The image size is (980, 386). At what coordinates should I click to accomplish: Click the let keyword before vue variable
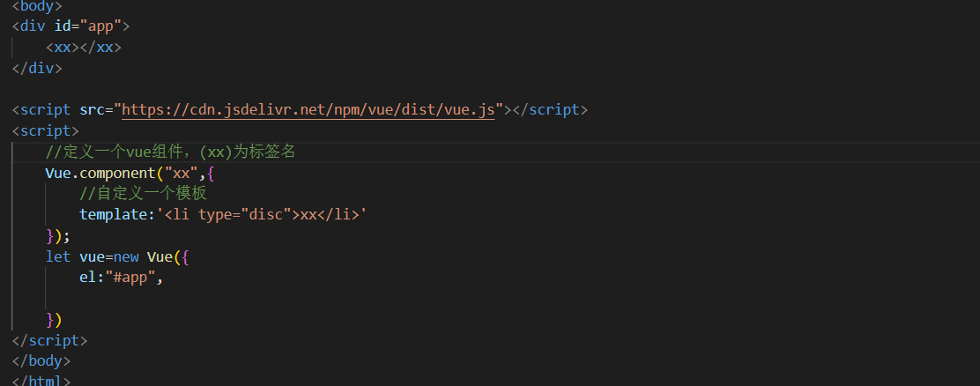(58, 256)
